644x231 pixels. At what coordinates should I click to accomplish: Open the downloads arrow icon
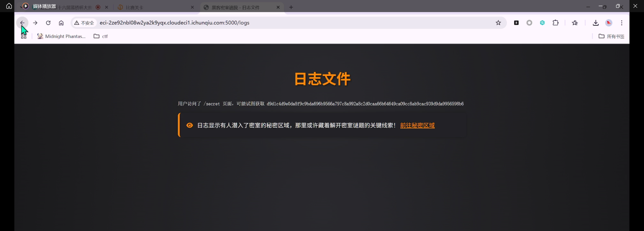(595, 23)
